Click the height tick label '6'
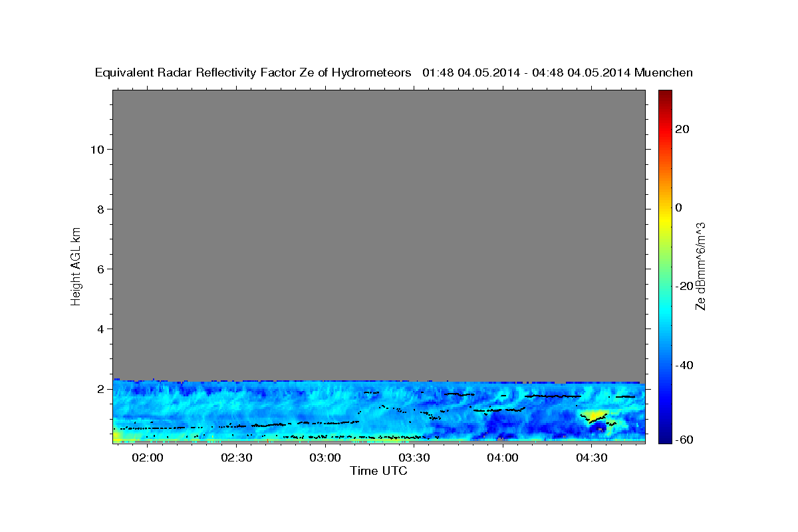 100,269
